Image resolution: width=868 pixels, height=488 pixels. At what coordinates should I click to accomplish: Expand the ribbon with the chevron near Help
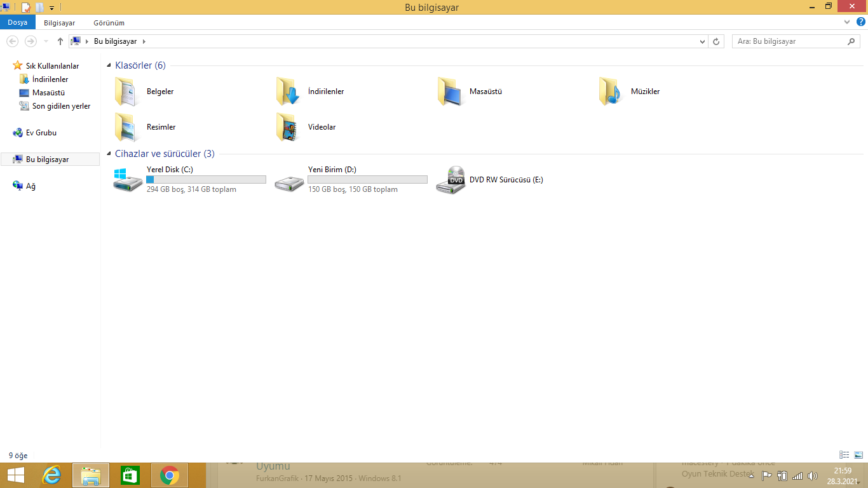(x=847, y=22)
